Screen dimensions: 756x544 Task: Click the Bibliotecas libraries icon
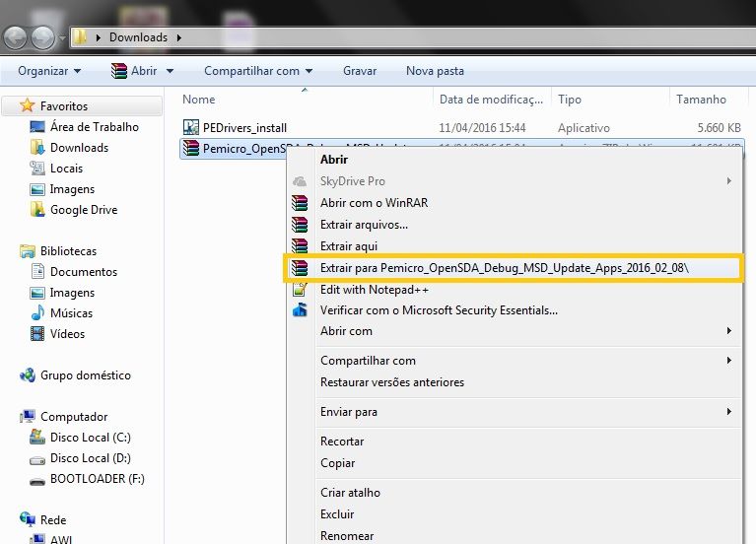(28, 251)
